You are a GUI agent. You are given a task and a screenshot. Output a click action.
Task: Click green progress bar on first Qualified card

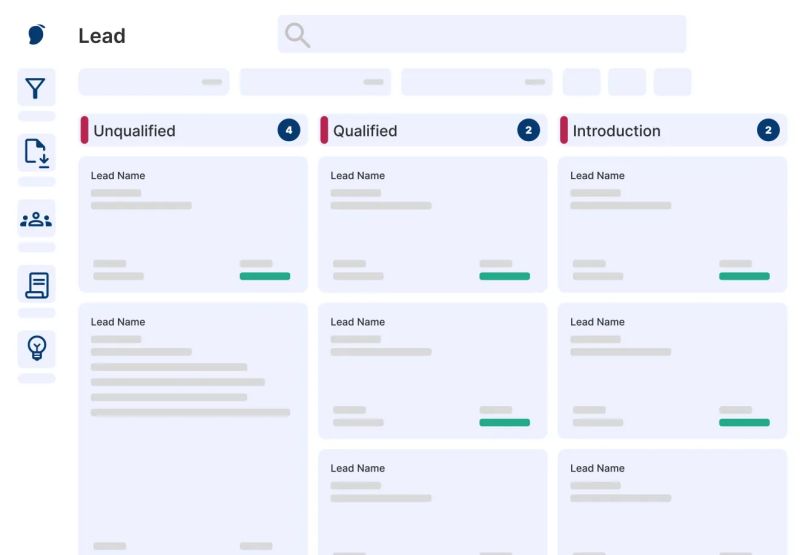point(505,276)
